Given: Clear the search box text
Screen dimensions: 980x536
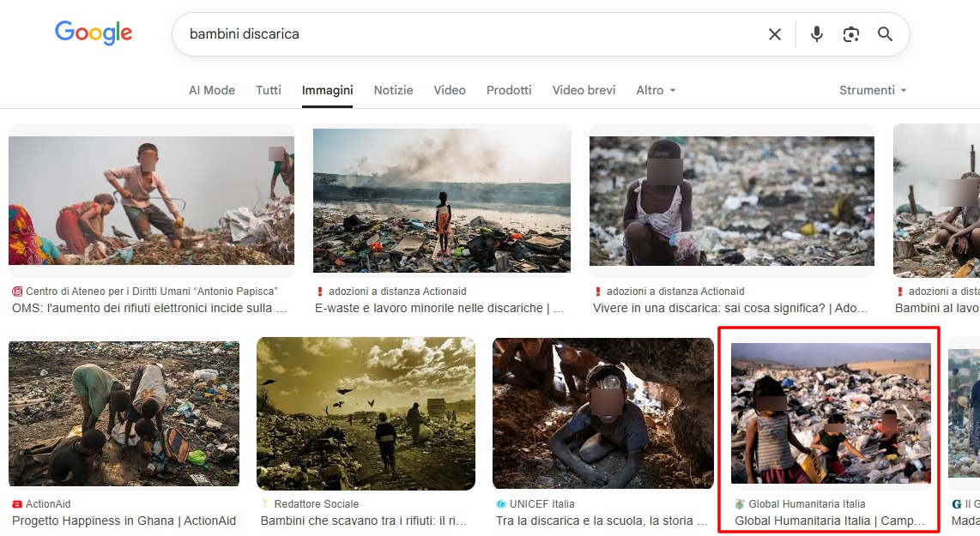Looking at the screenshot, I should (x=774, y=34).
